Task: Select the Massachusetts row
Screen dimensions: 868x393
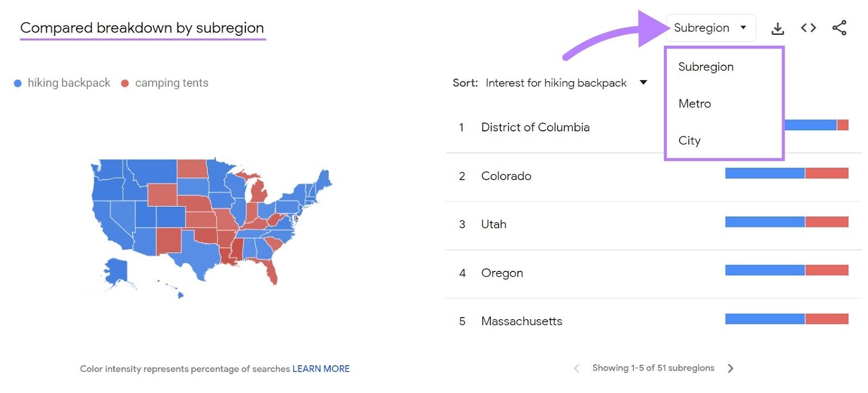Action: 521,321
